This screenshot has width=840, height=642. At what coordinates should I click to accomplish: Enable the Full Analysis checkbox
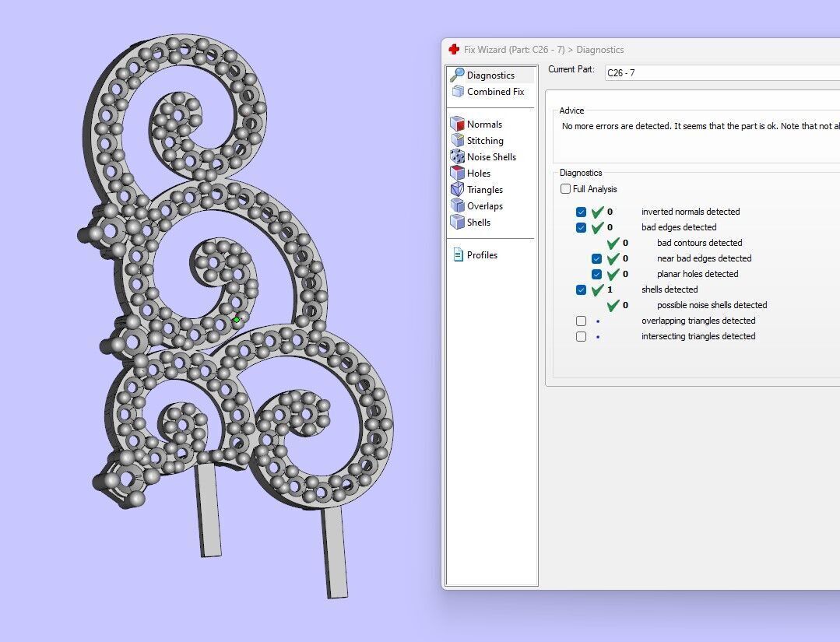[565, 188]
